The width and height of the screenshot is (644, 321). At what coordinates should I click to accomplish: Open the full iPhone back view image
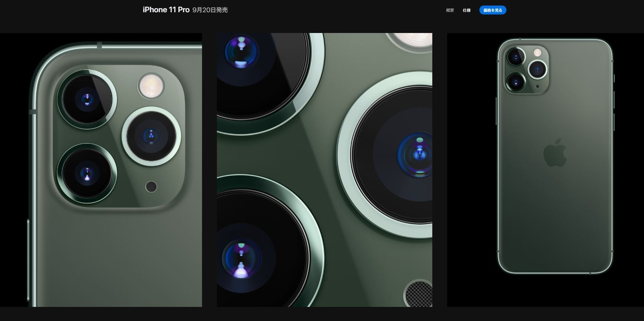[545, 170]
